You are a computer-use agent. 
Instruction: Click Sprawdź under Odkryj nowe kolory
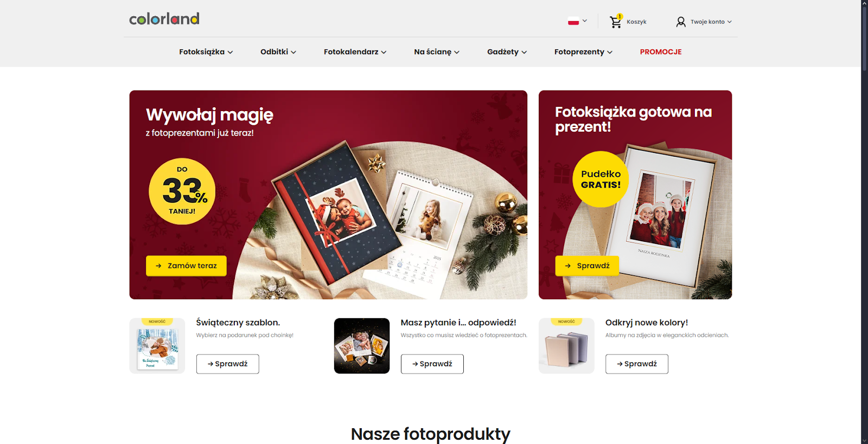coord(637,364)
